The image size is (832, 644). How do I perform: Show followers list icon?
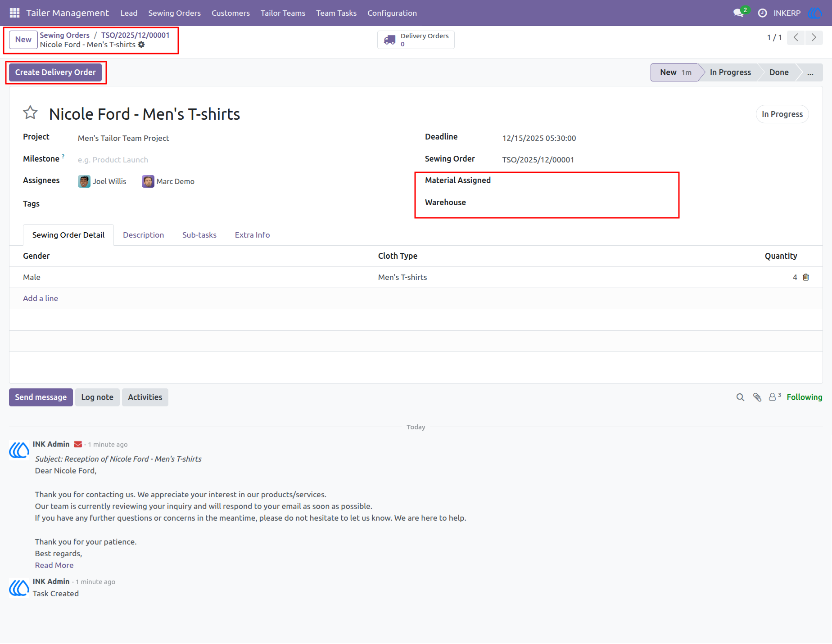click(x=774, y=397)
